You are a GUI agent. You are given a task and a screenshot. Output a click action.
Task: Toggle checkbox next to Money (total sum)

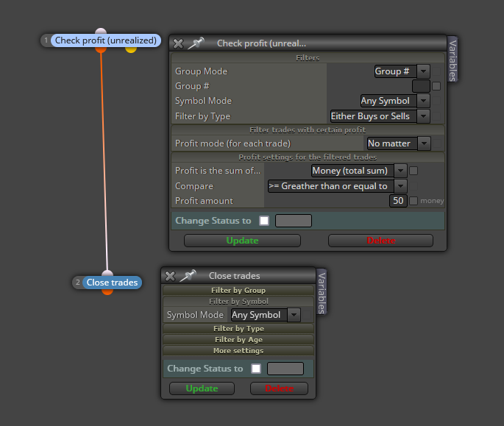coord(414,171)
